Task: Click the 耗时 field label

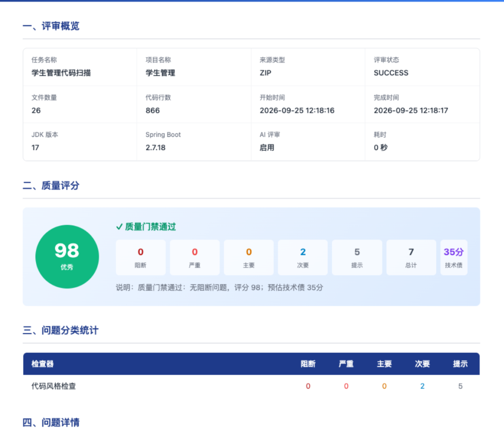Action: click(380, 135)
